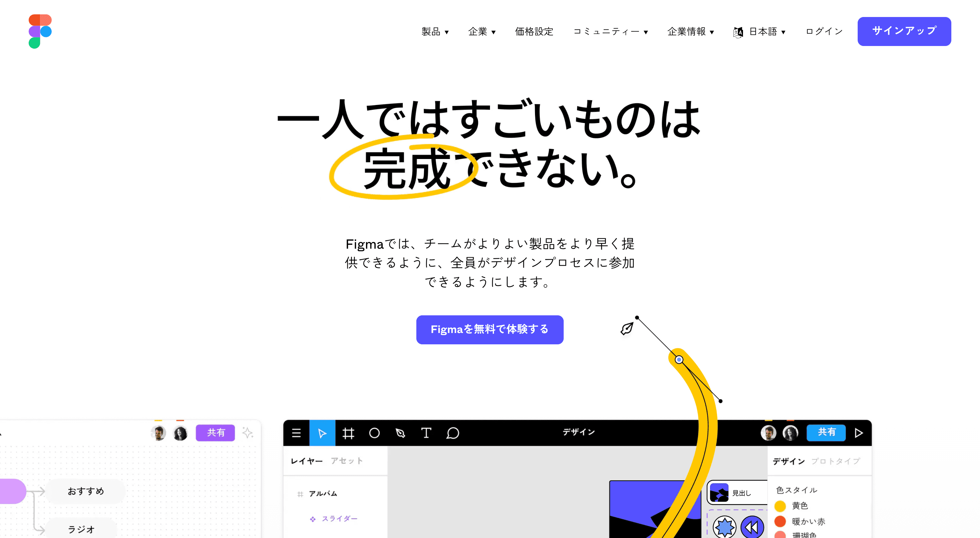Screen dimensions: 980x538
Task: Click the デザイン title in toolbar
Action: (x=579, y=432)
